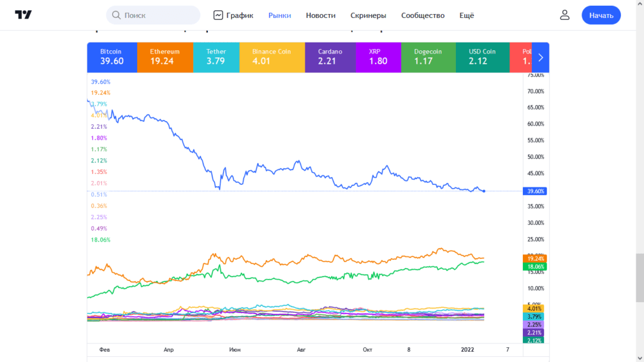Open the График chart menu item
644x362 pixels.
pos(233,15)
